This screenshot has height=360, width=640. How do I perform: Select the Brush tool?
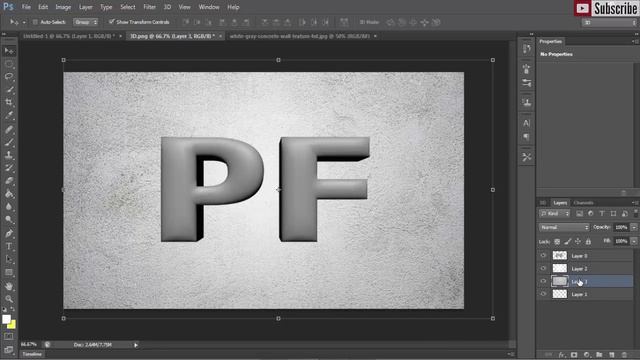coord(9,142)
